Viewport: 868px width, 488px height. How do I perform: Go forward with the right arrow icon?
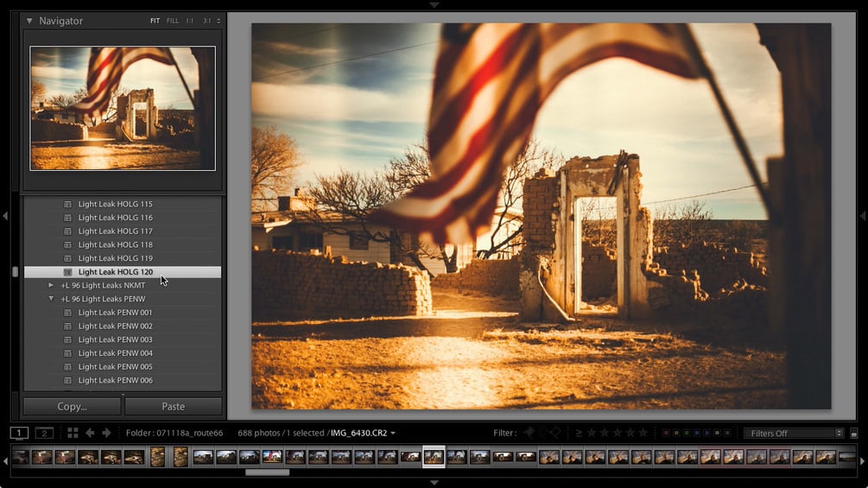106,433
